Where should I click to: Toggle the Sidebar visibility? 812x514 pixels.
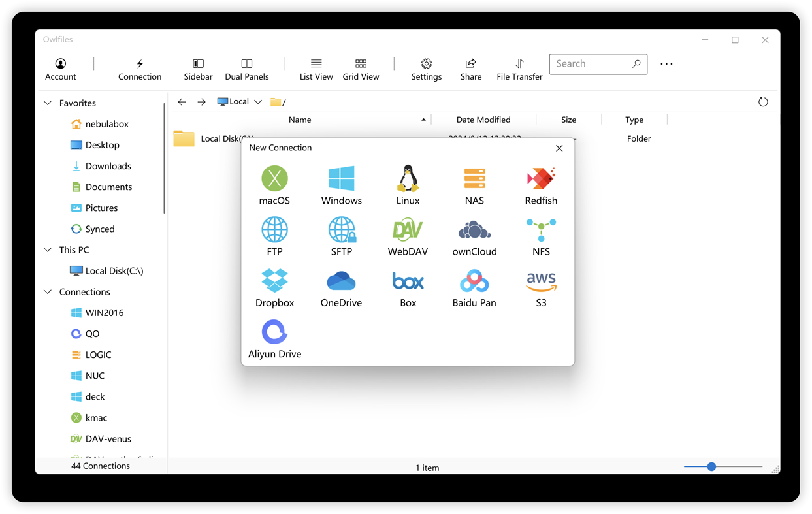(198, 69)
